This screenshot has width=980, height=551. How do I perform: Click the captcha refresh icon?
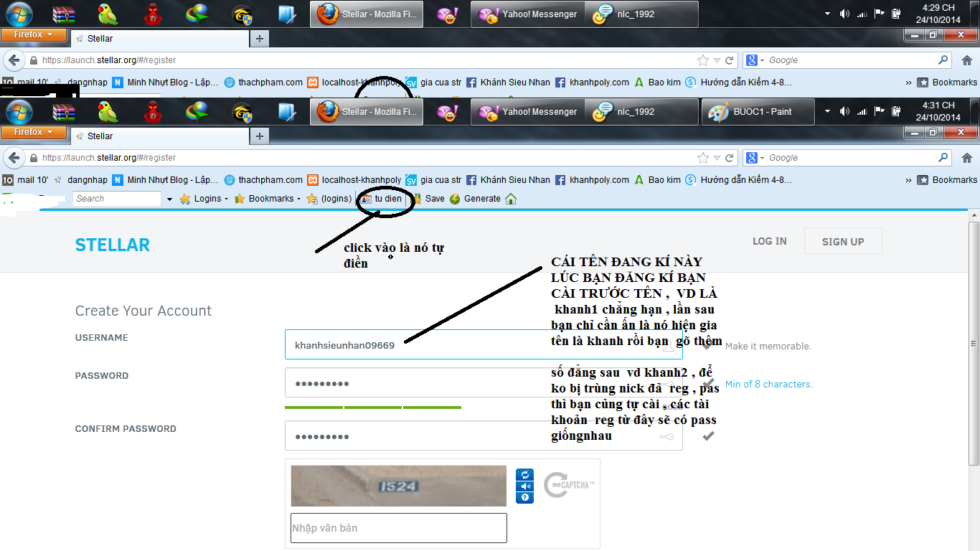524,475
